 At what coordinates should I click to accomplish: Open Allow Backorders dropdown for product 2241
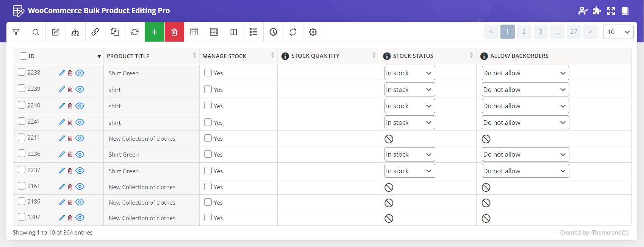[x=525, y=123]
